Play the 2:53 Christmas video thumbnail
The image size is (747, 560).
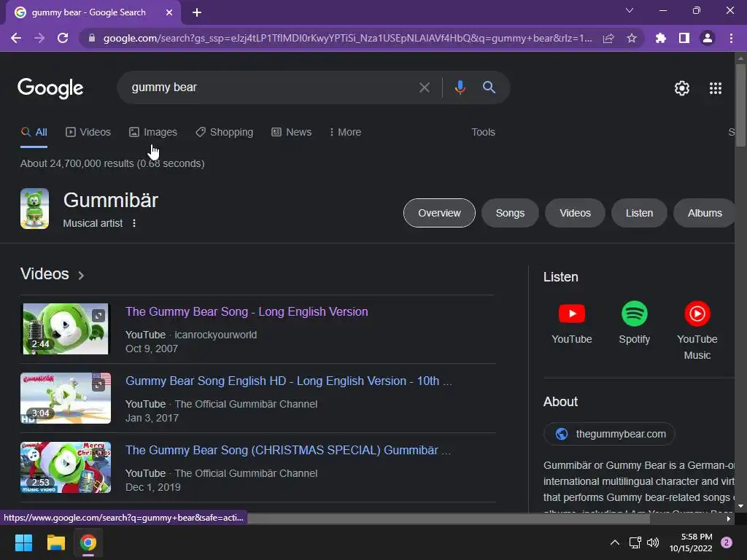[66, 467]
